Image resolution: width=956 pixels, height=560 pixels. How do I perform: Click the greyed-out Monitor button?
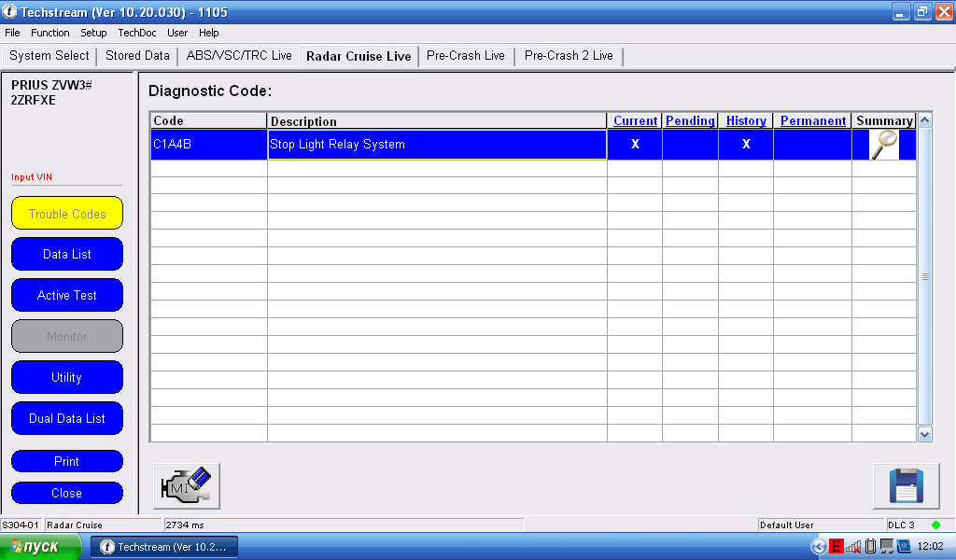(67, 336)
